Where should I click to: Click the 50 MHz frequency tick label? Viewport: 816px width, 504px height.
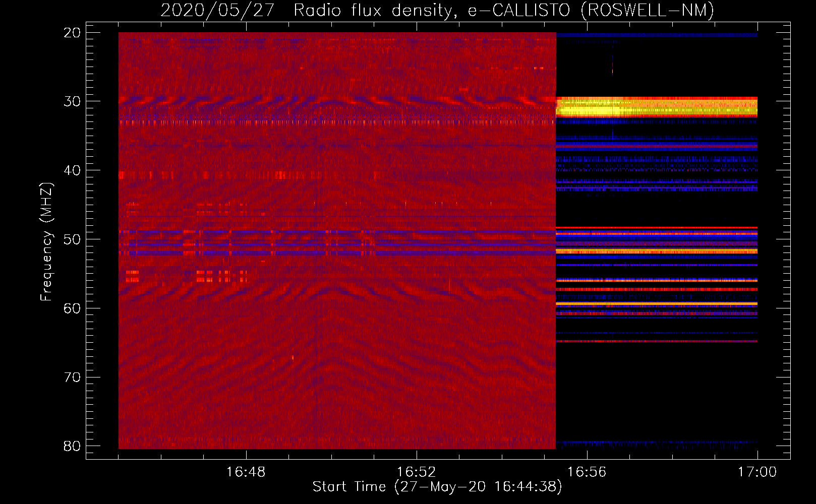[72, 239]
